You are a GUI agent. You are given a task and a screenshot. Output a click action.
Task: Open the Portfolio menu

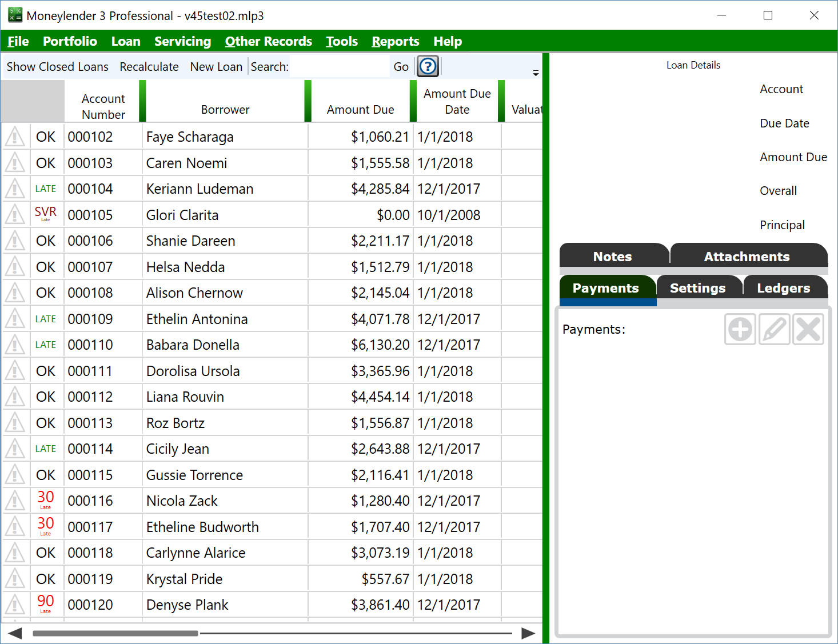click(70, 41)
